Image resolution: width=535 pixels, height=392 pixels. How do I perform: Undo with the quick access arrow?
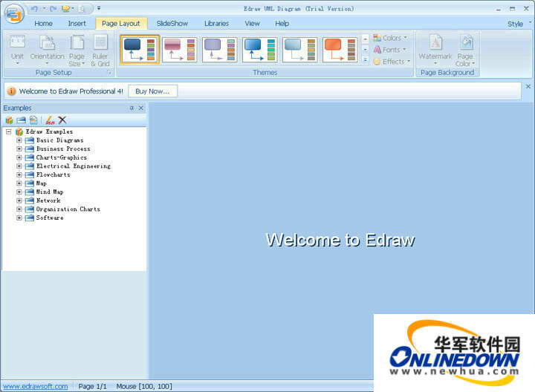(34, 8)
